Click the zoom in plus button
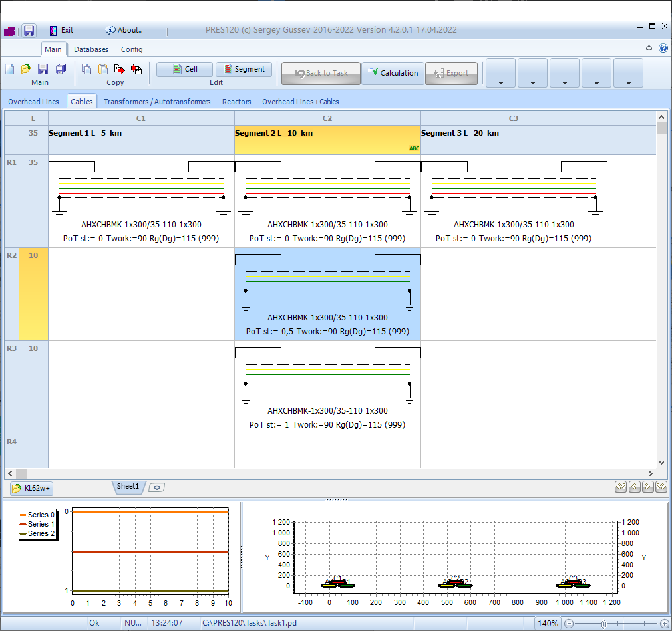The width and height of the screenshot is (672, 631). coord(664,624)
